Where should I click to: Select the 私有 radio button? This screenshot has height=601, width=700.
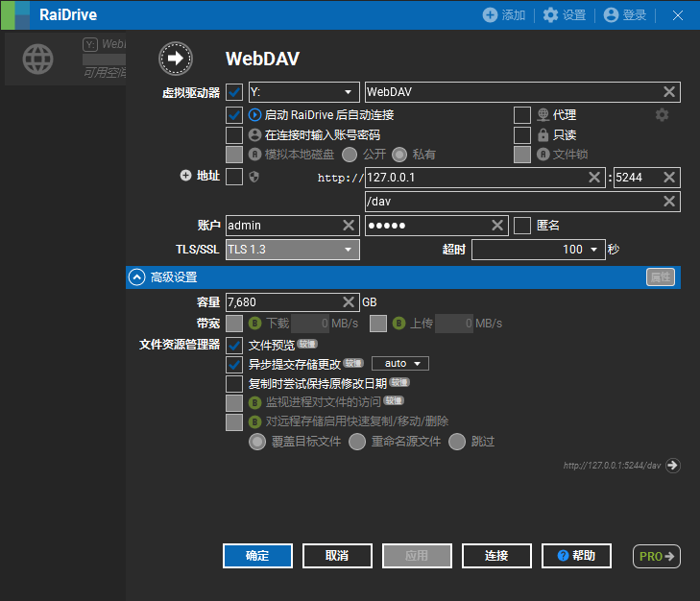(399, 155)
